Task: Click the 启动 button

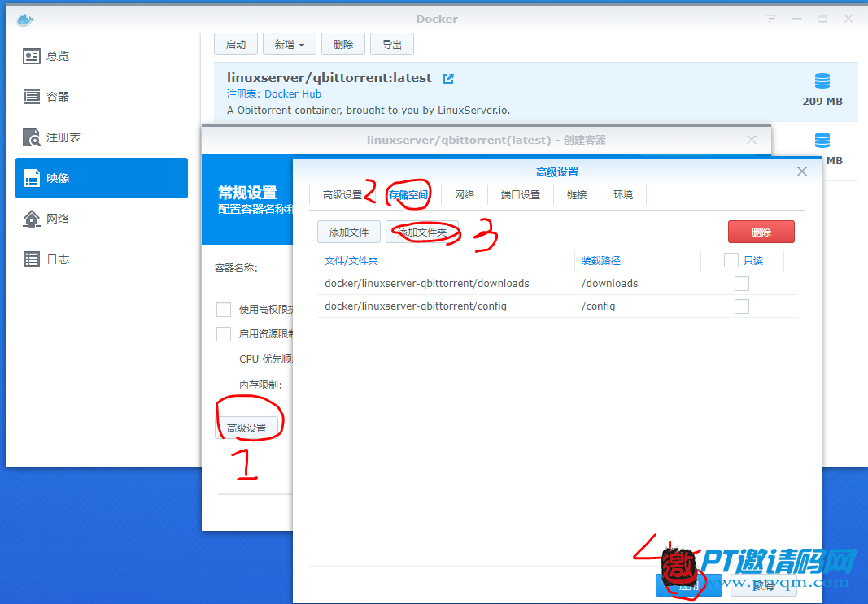Action: pyautogui.click(x=236, y=44)
